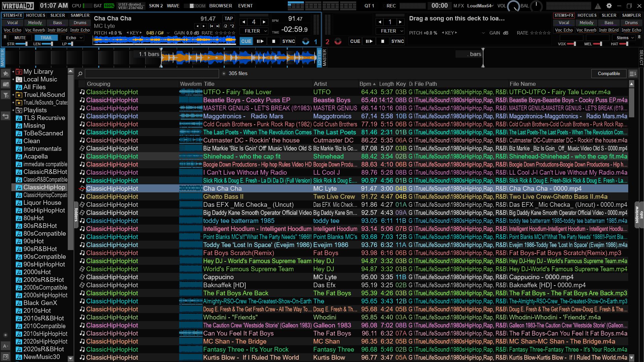Open the Echo effect dropdown on deck 1

click(72, 38)
